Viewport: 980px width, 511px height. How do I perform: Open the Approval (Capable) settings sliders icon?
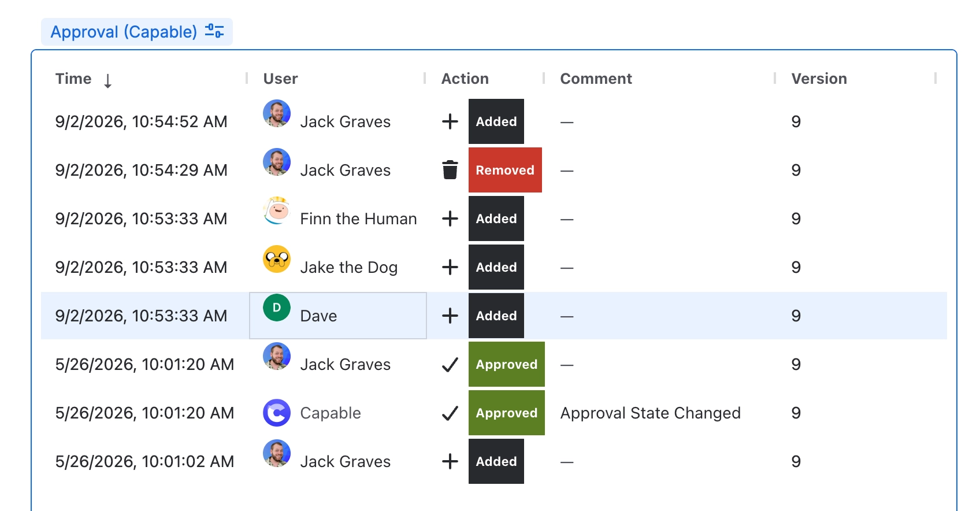click(214, 31)
